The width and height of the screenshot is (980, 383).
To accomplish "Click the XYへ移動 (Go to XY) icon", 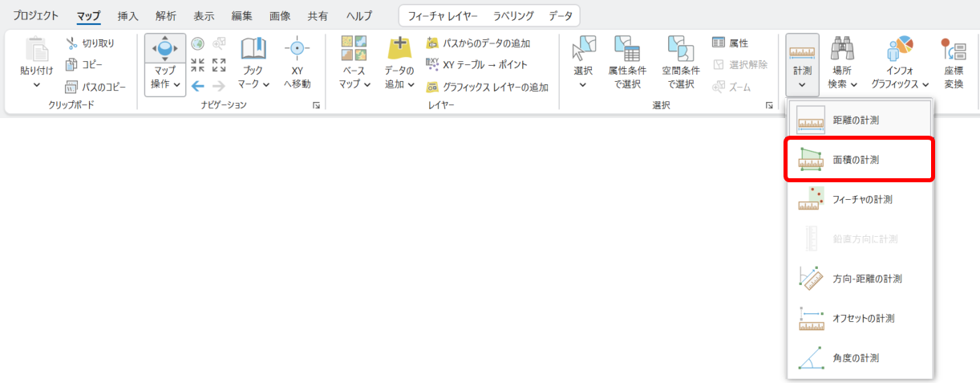I will [x=297, y=50].
